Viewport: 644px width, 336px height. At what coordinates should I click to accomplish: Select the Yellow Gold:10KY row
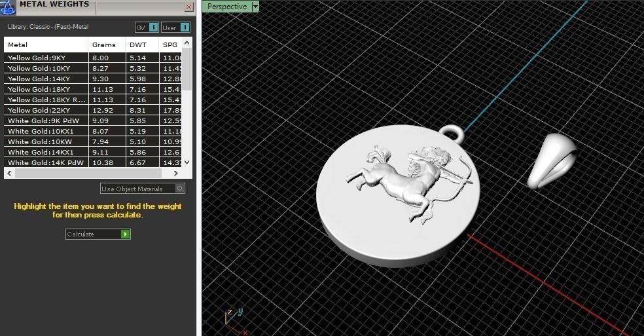(93, 68)
